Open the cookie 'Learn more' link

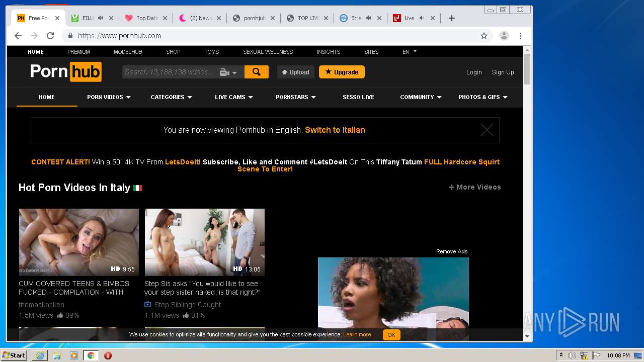click(357, 335)
